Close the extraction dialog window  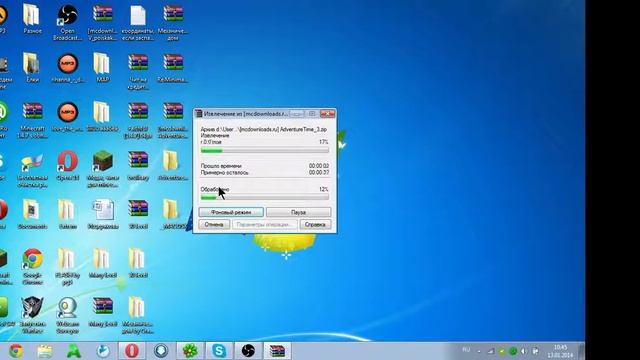(x=327, y=113)
